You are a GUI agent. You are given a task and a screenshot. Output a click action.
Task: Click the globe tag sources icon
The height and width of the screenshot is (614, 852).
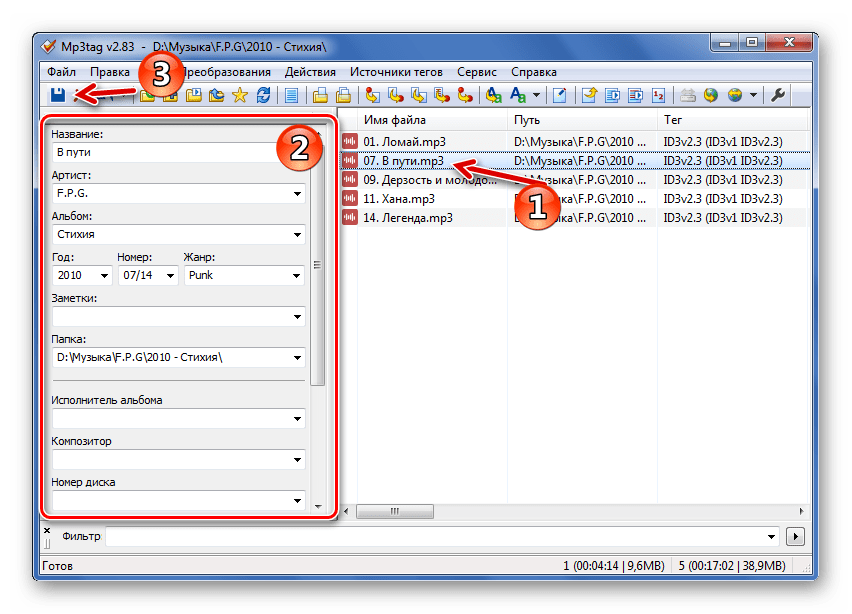tap(711, 96)
